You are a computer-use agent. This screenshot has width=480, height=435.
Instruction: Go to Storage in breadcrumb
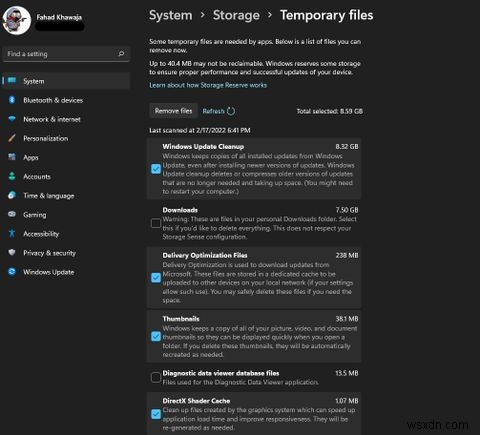point(236,15)
